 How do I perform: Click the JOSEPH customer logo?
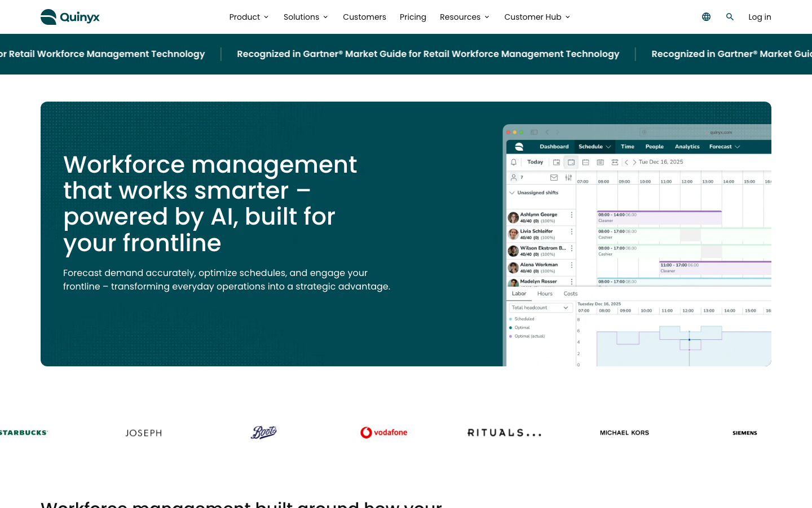144,433
